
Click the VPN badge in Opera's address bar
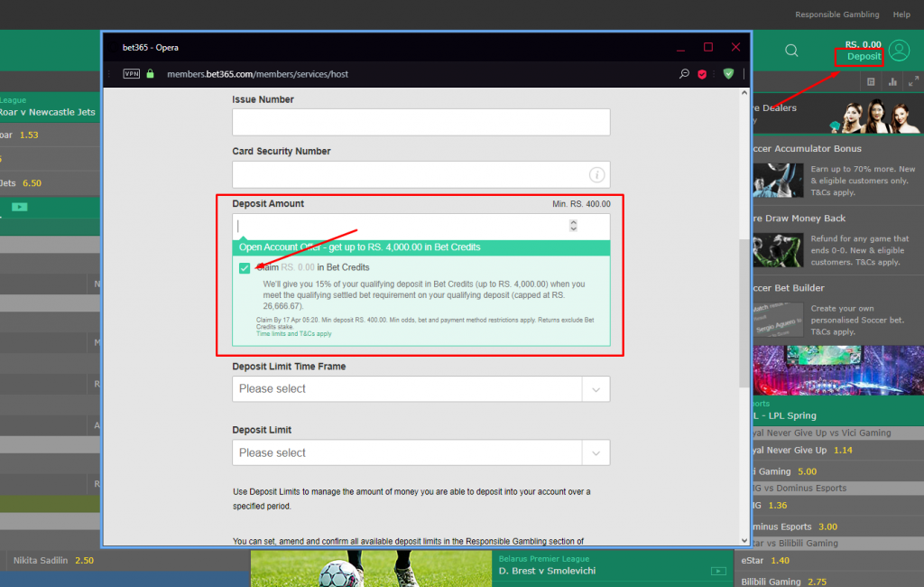coord(131,74)
